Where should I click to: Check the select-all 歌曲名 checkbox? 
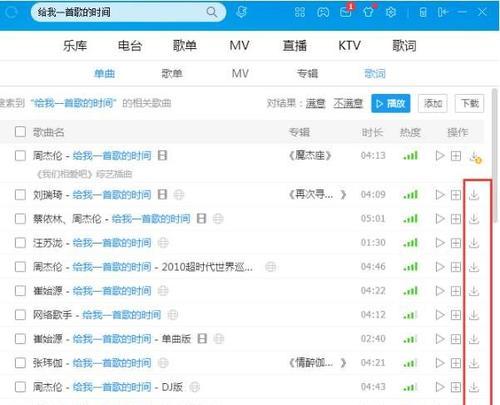[20, 132]
